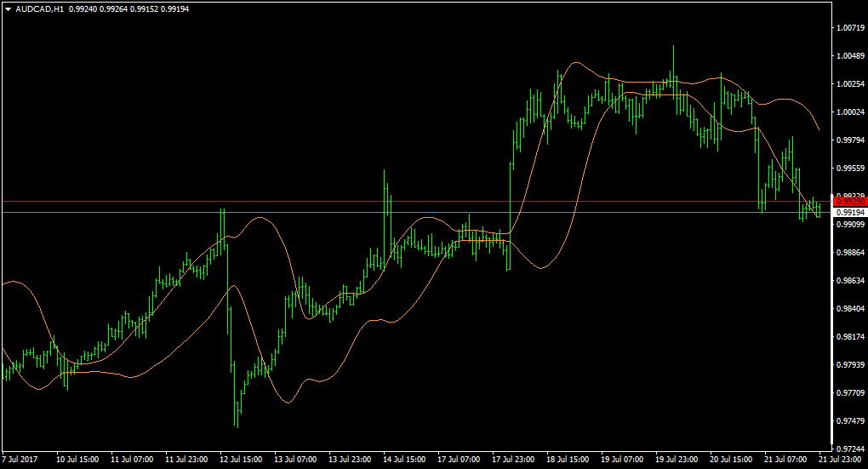Screen dimensions: 868x469
Task: Select the 0.97479 price scale label
Action: click(851, 421)
